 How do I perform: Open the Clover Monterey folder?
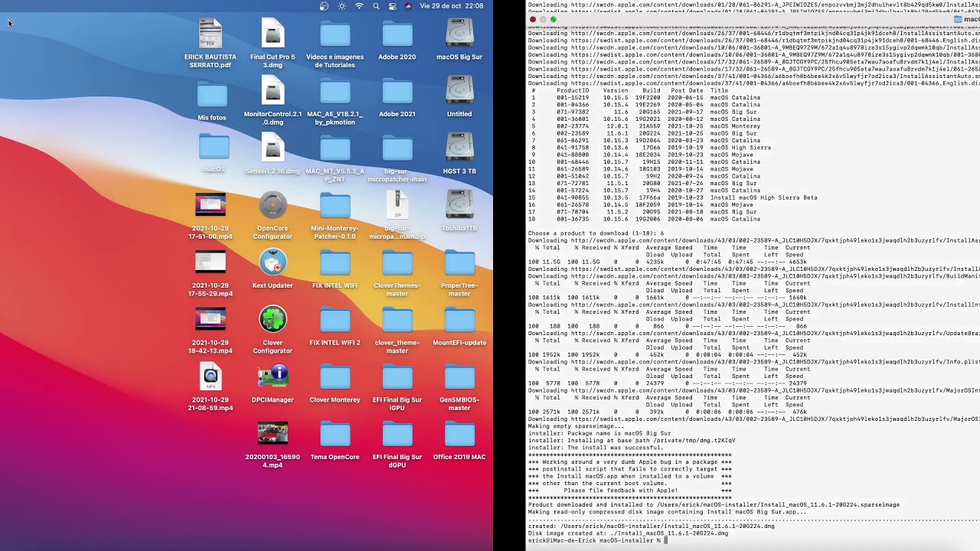click(x=335, y=377)
